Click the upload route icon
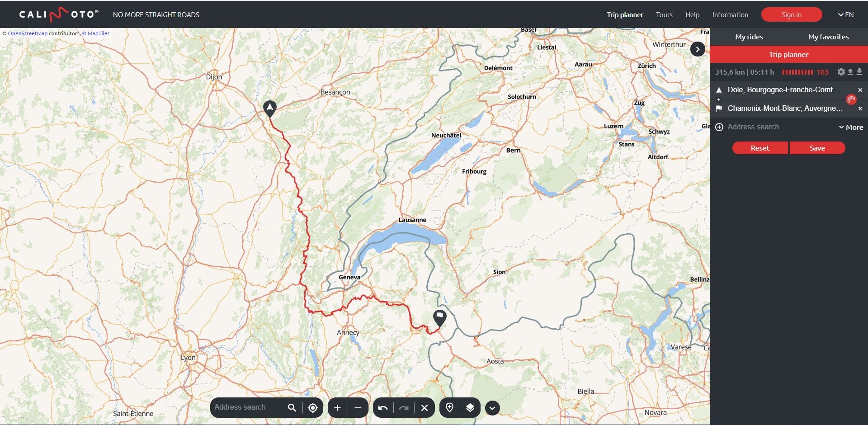This screenshot has width=868, height=425. click(x=850, y=72)
